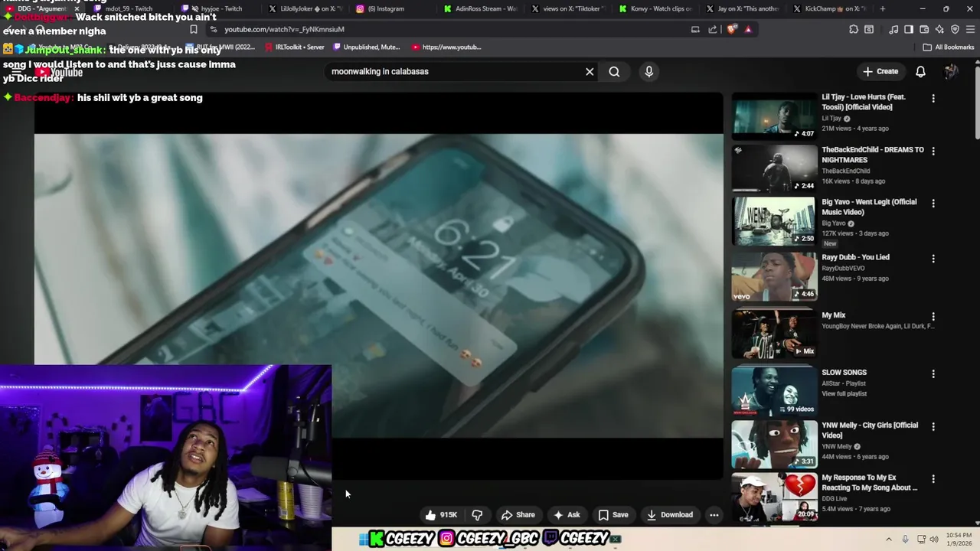Open the IRLToolkit Server bookmark
This screenshot has height=551, width=980.
(x=294, y=47)
